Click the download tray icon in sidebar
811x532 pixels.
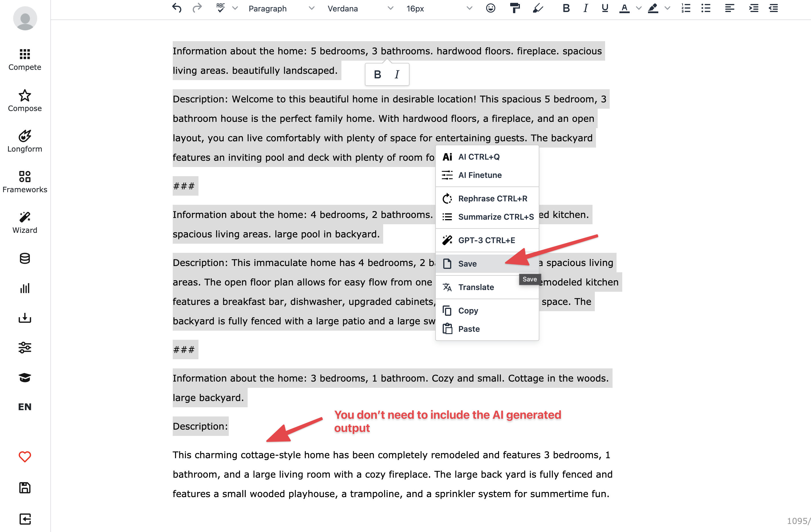click(25, 318)
